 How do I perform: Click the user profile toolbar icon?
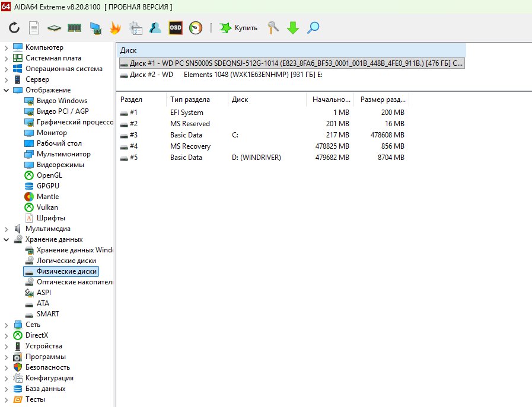pyautogui.click(x=155, y=28)
